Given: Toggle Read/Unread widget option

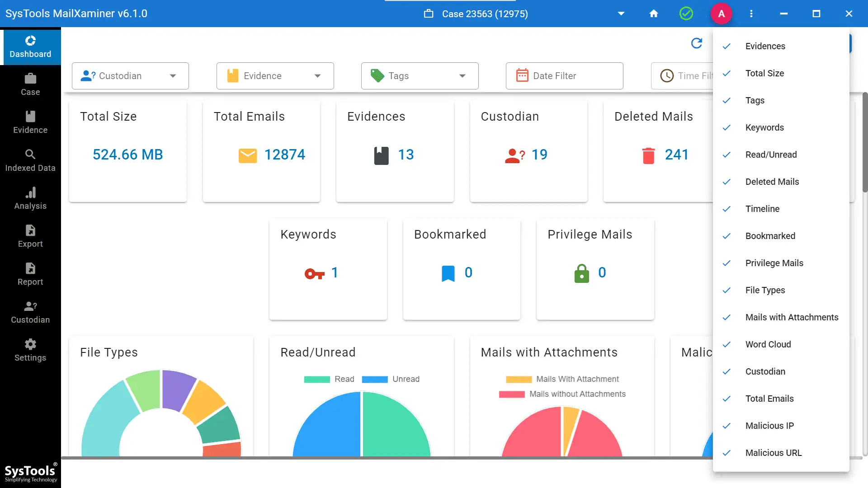Looking at the screenshot, I should pyautogui.click(x=781, y=155).
